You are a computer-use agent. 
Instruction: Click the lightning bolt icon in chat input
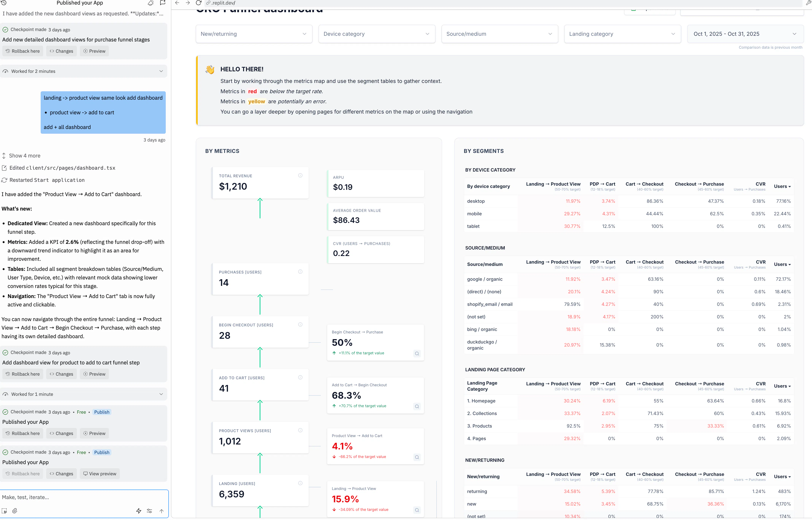pyautogui.click(x=139, y=510)
